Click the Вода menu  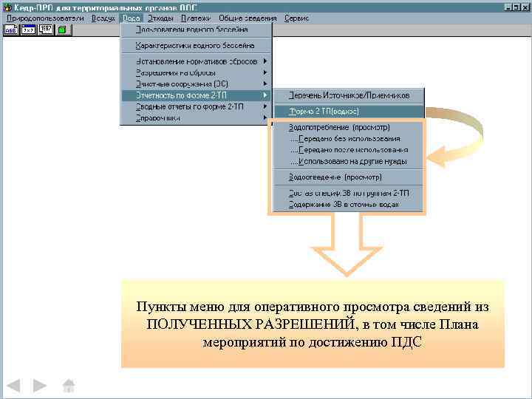click(132, 18)
